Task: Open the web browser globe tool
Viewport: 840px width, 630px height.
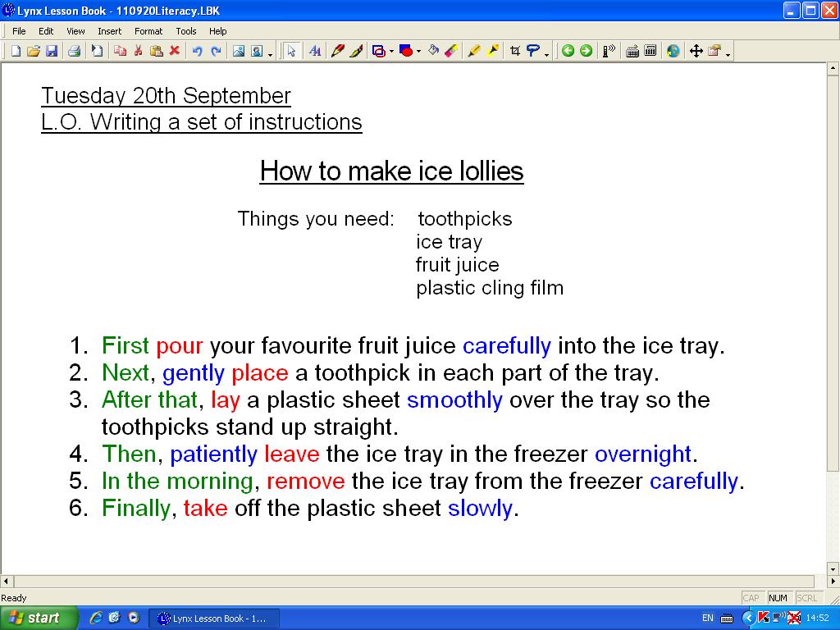Action: (x=673, y=50)
